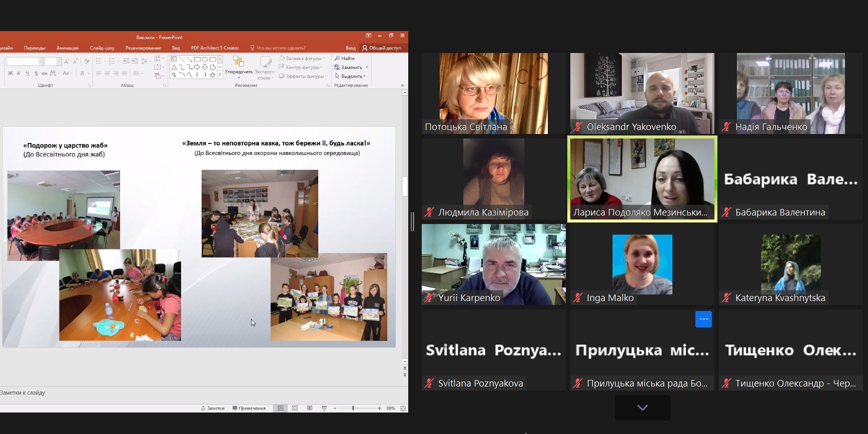The image size is (868, 434).
Task: Click the zoom slider handle
Action: point(353,408)
